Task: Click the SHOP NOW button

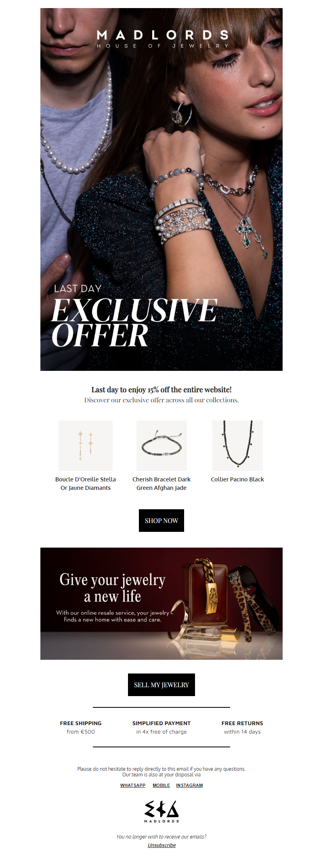Action: pyautogui.click(x=161, y=521)
